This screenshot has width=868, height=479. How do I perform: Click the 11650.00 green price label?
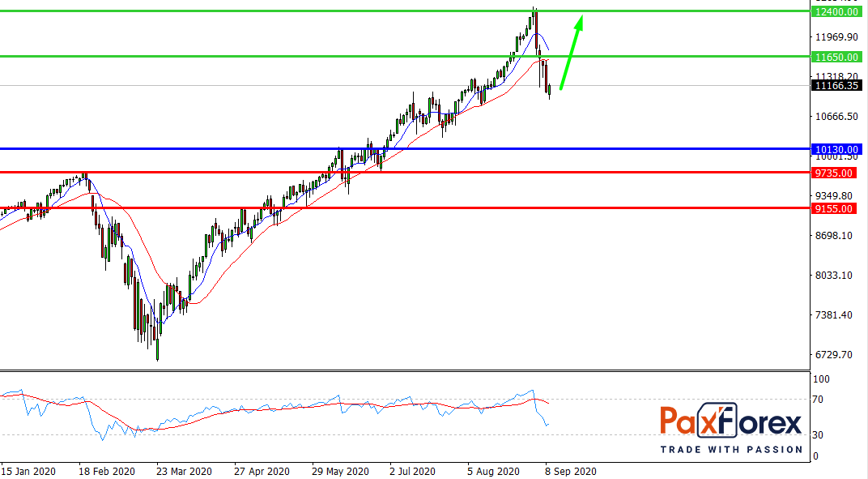pyautogui.click(x=836, y=57)
